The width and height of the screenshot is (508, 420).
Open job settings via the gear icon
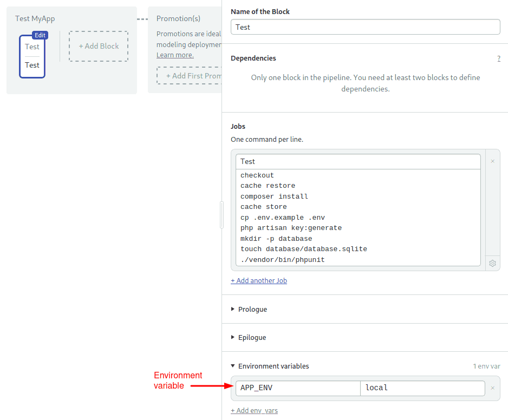(x=492, y=264)
